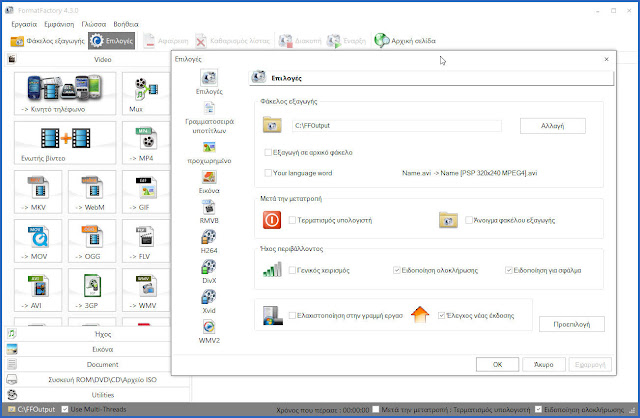Image resolution: width=640 pixels, height=418 pixels.
Task: Close the Επιλογές dialog
Action: [606, 59]
